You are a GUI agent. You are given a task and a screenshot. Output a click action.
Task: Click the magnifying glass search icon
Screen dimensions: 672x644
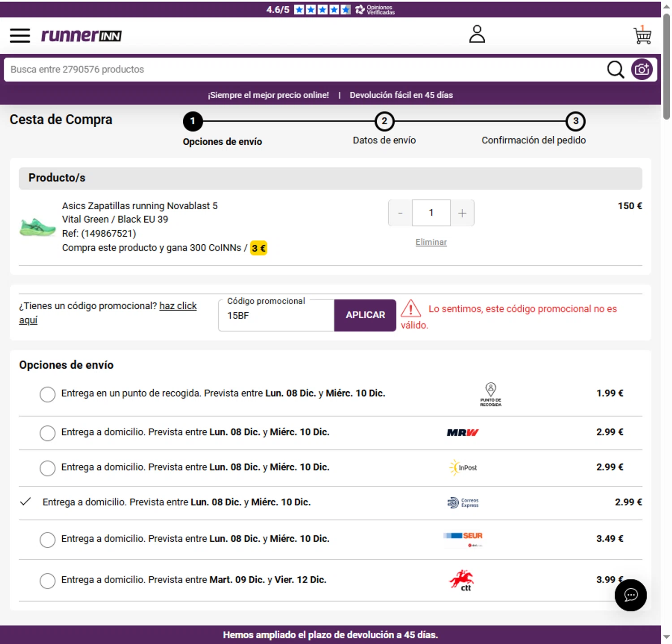tap(616, 69)
